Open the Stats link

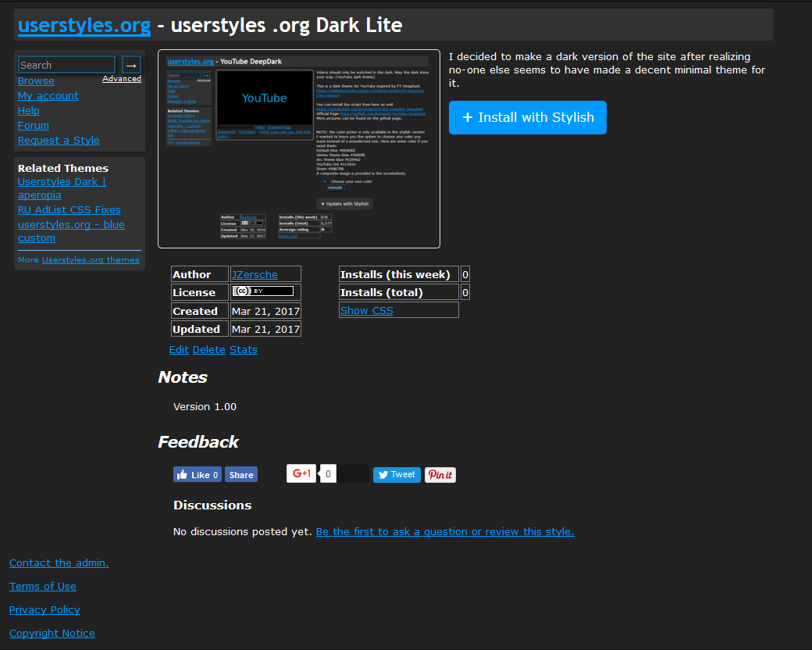point(244,350)
